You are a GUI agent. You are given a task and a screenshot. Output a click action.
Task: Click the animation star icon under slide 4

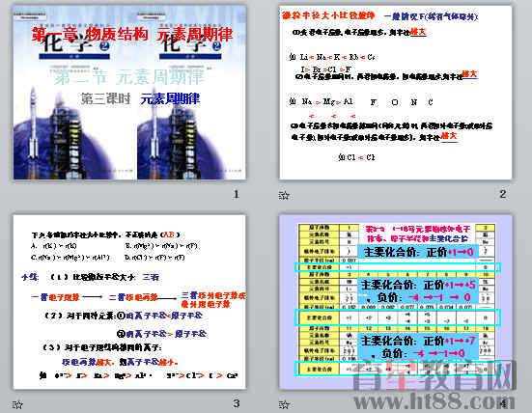click(x=284, y=404)
